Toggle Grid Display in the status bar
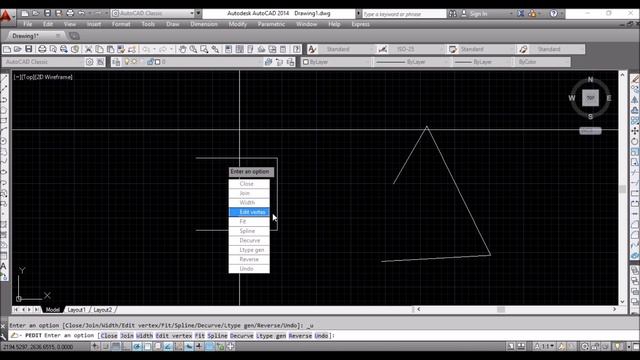 (x=116, y=347)
